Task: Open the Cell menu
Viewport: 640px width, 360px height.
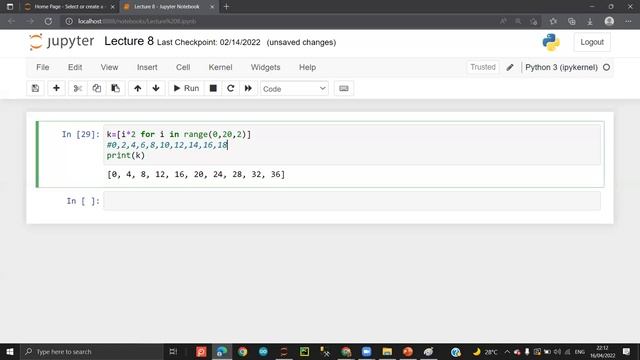Action: [x=183, y=67]
